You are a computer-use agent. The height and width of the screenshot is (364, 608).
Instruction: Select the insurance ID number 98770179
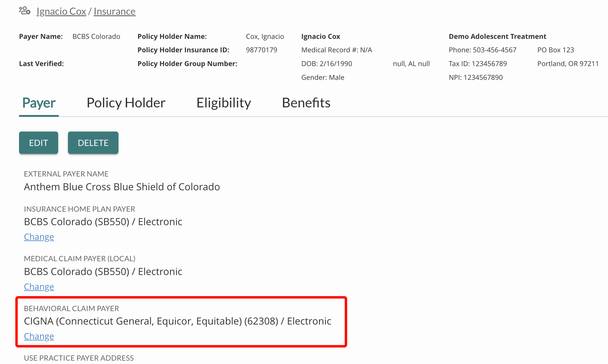click(x=261, y=50)
